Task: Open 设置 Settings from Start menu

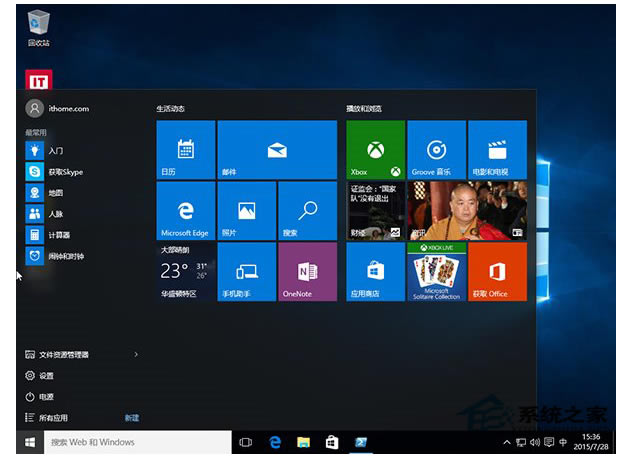Action: point(39,376)
